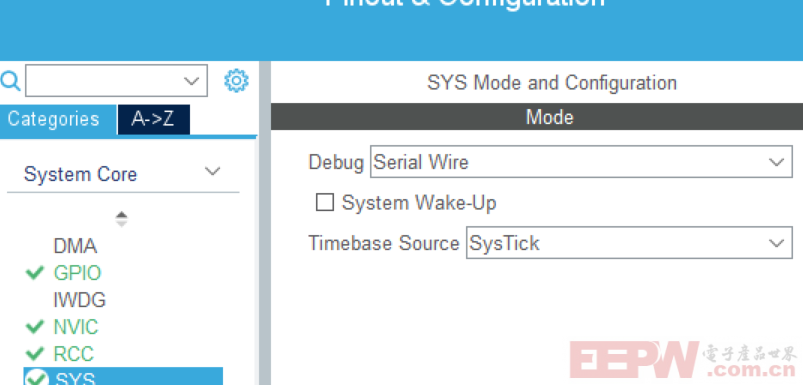803x385 pixels.
Task: Collapse the System Core category
Action: coord(213,172)
